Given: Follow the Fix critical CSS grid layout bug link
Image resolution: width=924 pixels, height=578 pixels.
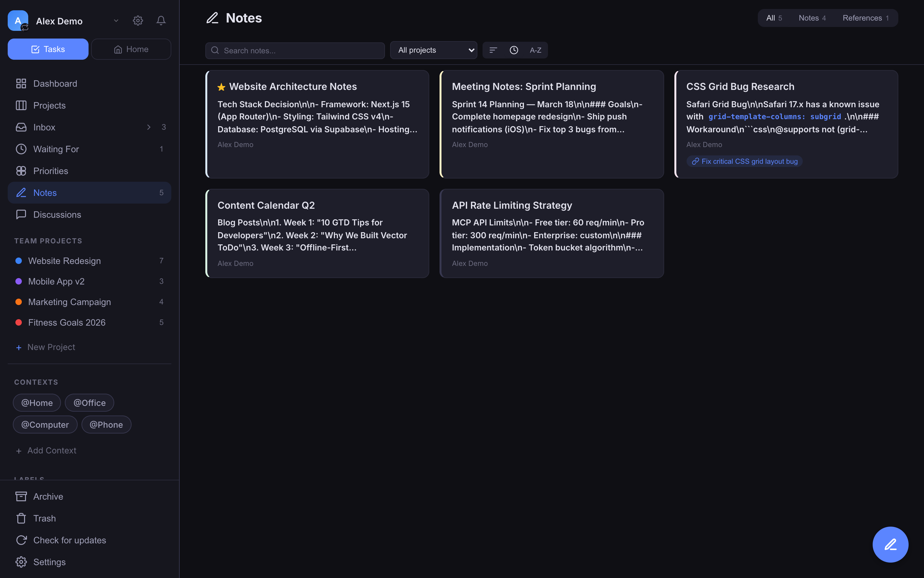Looking at the screenshot, I should point(745,161).
